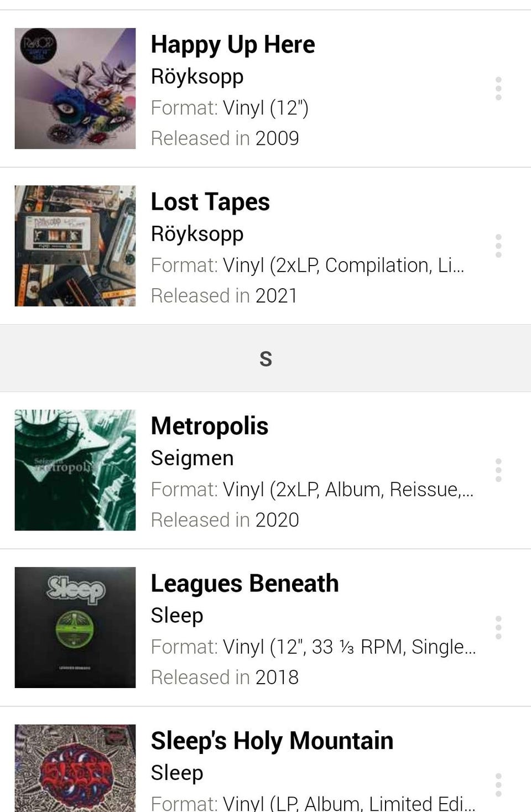Tap the Metropolis album artwork

pos(75,470)
